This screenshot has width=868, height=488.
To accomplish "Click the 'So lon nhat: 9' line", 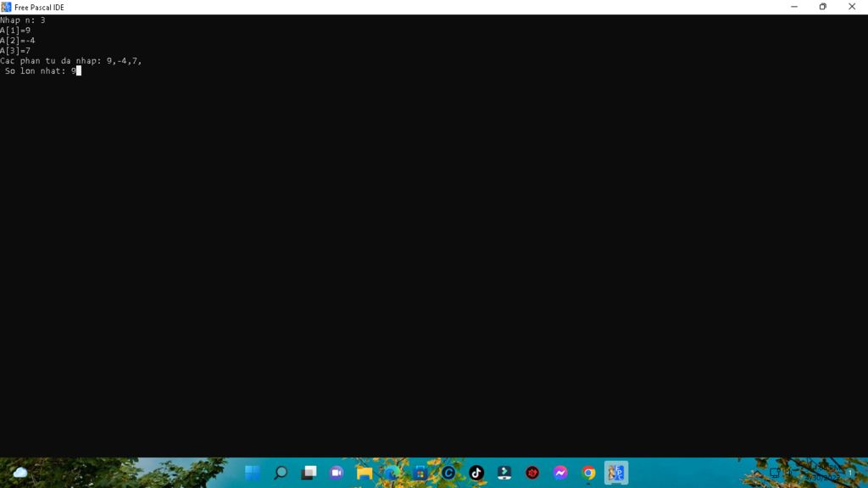I will pyautogui.click(x=41, y=71).
